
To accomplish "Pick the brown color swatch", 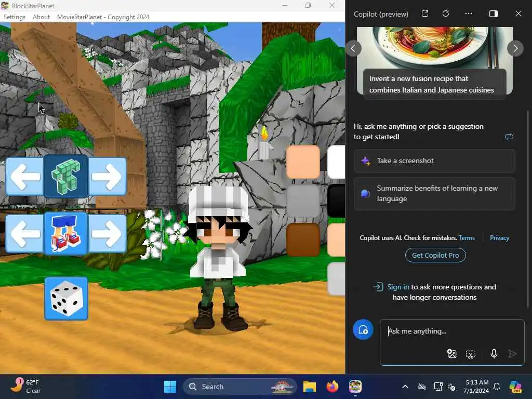I will pyautogui.click(x=303, y=240).
